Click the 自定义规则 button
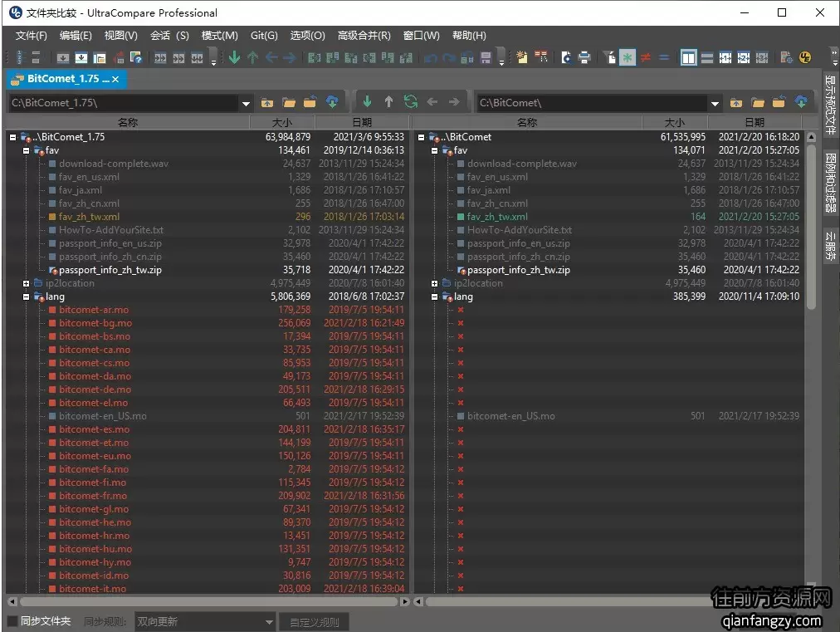Viewport: 840px width, 632px height. (x=315, y=622)
